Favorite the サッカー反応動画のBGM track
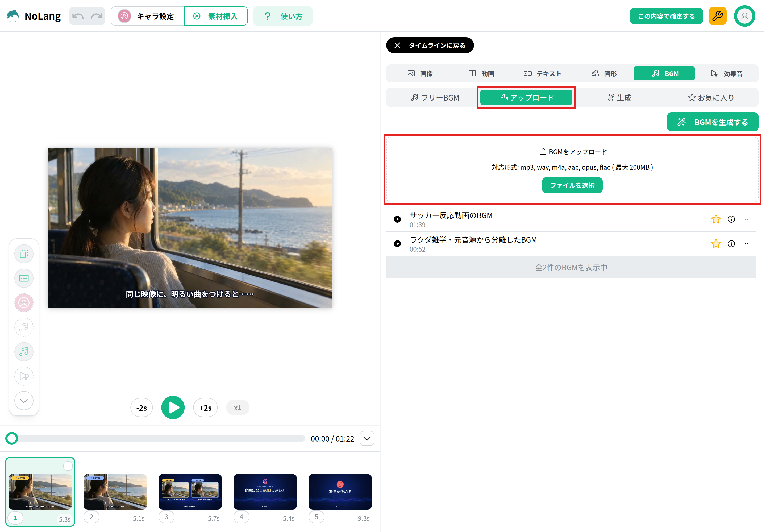The image size is (766, 532). 716,219
